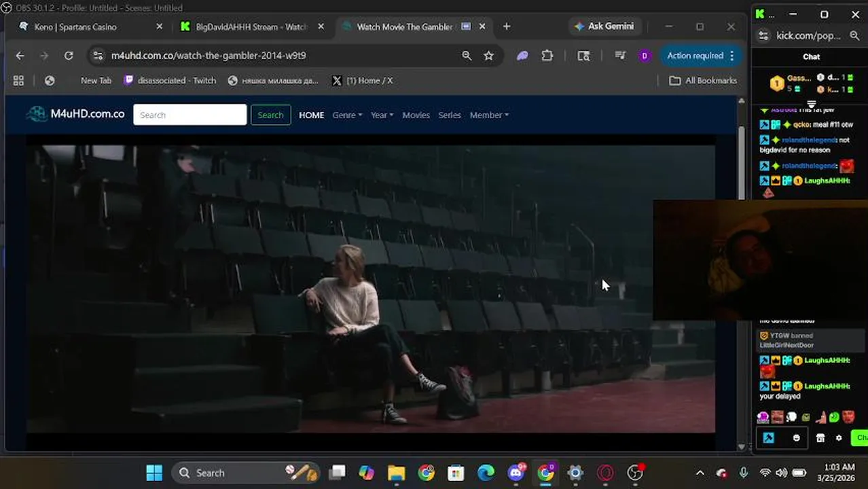
Task: Open File Explorer from the taskbar
Action: (x=396, y=473)
